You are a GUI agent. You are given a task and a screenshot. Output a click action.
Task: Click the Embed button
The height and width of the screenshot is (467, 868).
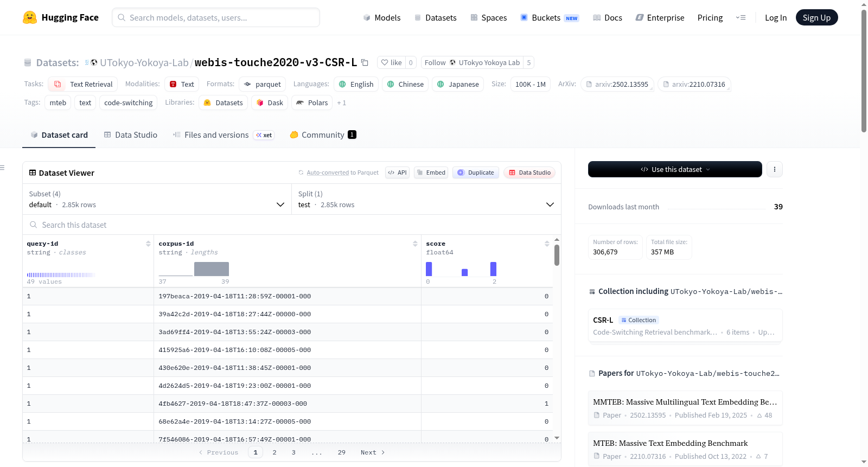click(431, 172)
